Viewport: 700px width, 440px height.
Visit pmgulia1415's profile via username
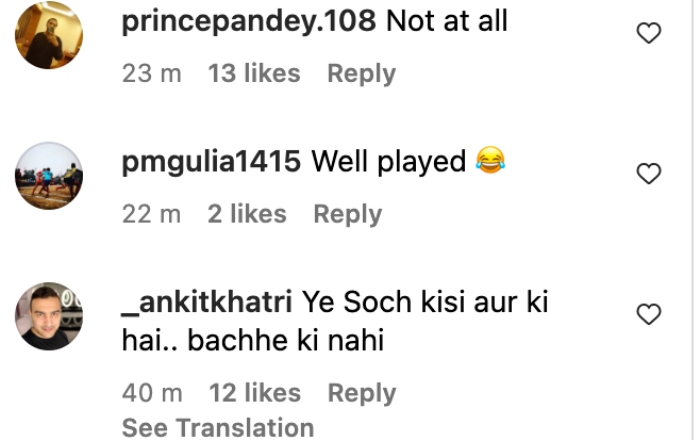[x=211, y=161]
